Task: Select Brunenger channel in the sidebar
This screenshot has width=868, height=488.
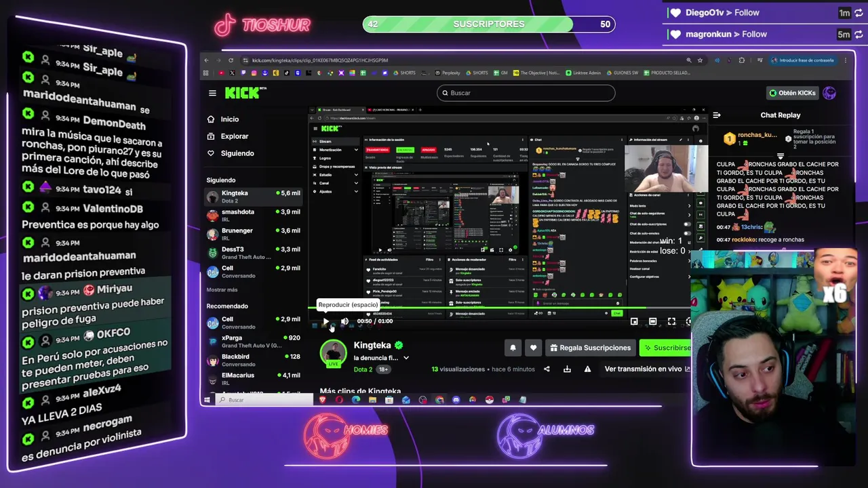Action: 253,234
